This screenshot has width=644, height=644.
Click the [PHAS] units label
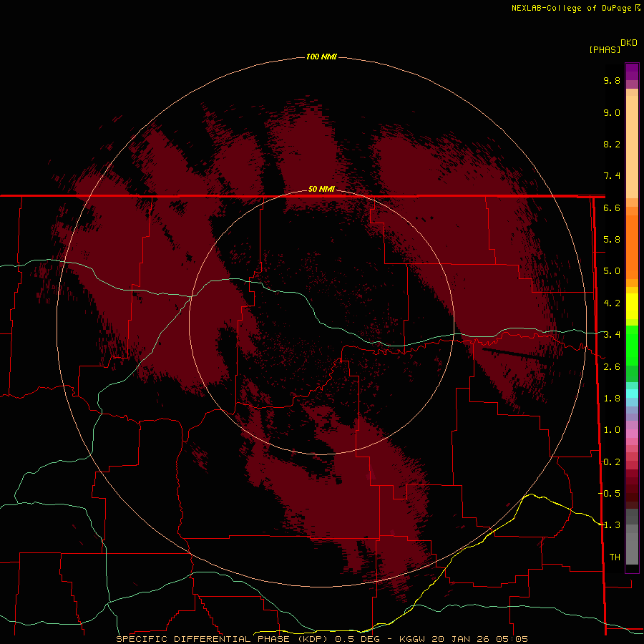click(x=605, y=49)
